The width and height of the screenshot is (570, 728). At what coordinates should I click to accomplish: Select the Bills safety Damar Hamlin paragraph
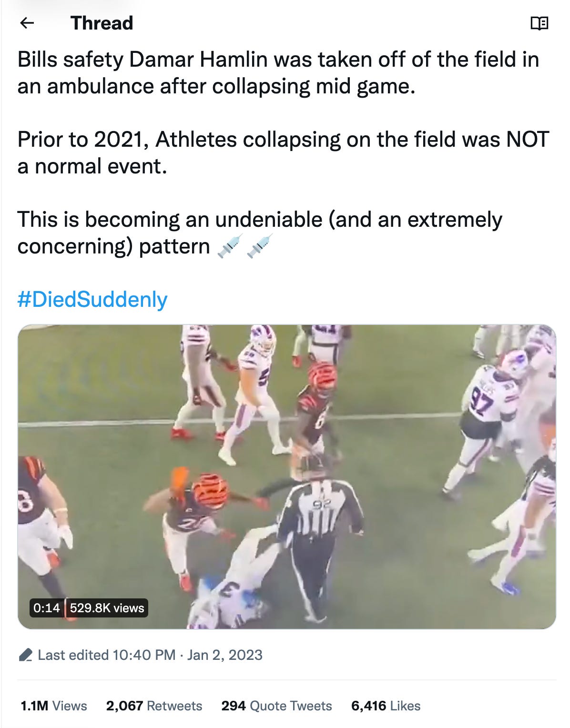(x=278, y=73)
